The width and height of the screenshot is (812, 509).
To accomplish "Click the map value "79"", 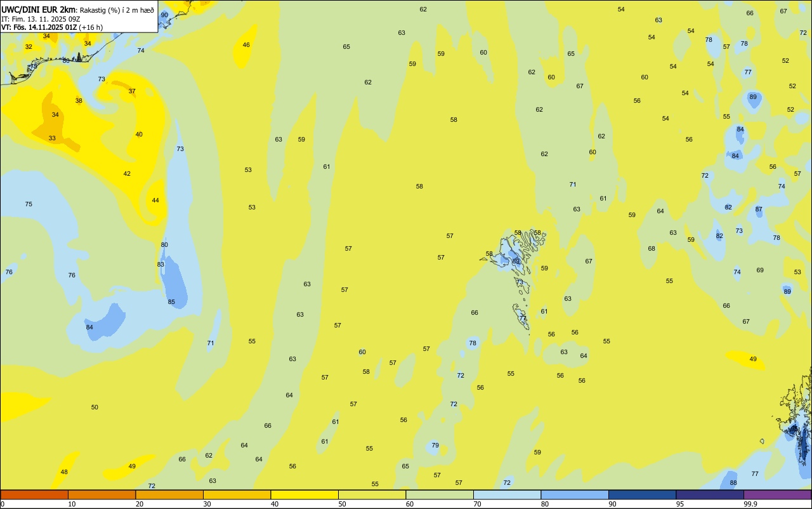I will coord(435,446).
